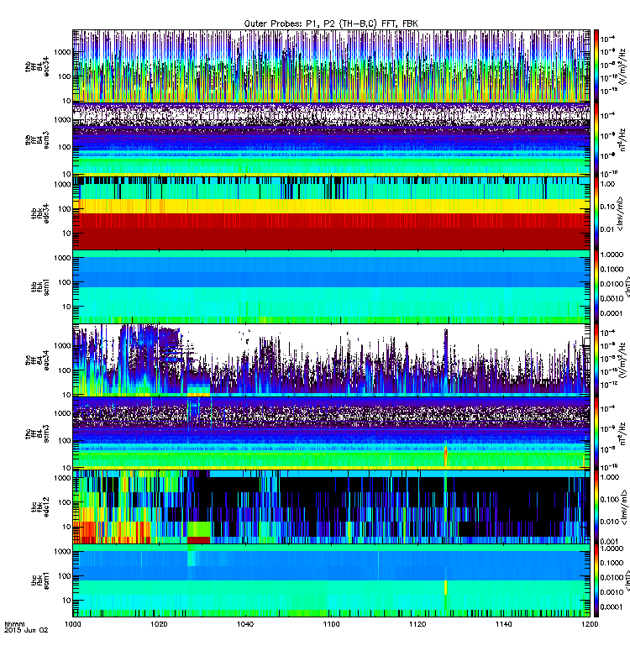Select the thb fff 64 eac34 spectrogram panel
Image resolution: width=630 pixels, height=672 pixels.
(x=331, y=66)
